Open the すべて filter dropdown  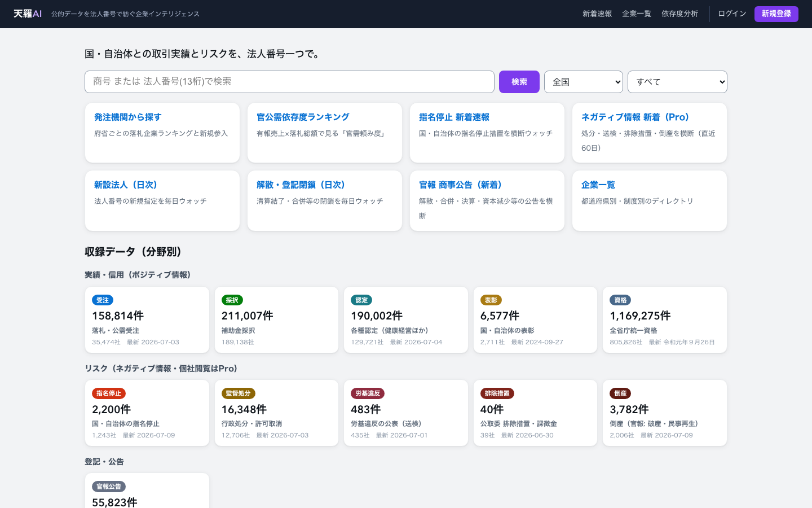(x=677, y=82)
